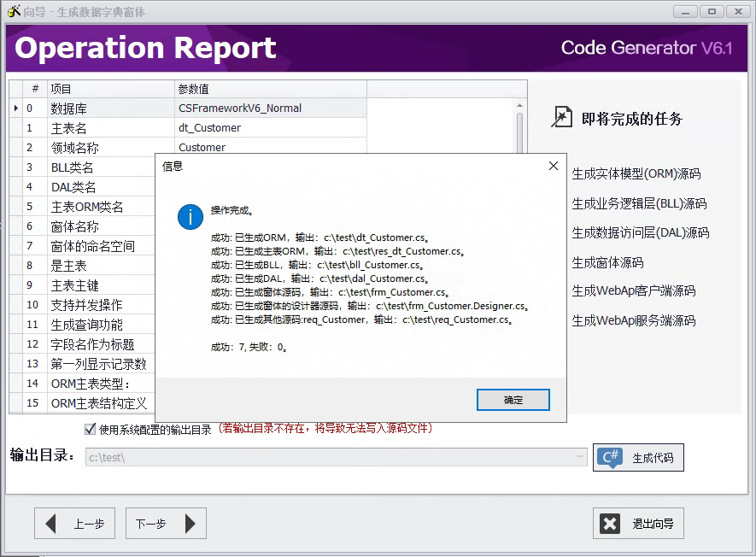The height and width of the screenshot is (557, 756).
Task: Click the 项目 column header
Action: pyautogui.click(x=110, y=89)
